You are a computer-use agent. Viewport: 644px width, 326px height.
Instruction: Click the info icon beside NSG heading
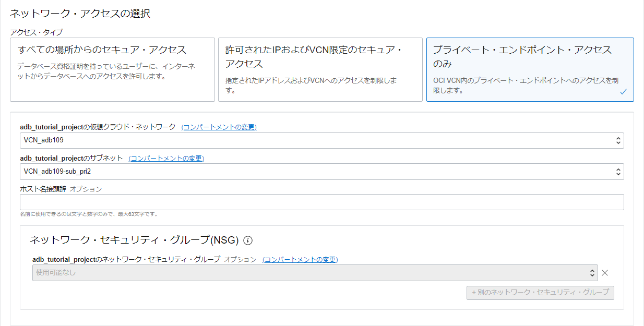(249, 240)
